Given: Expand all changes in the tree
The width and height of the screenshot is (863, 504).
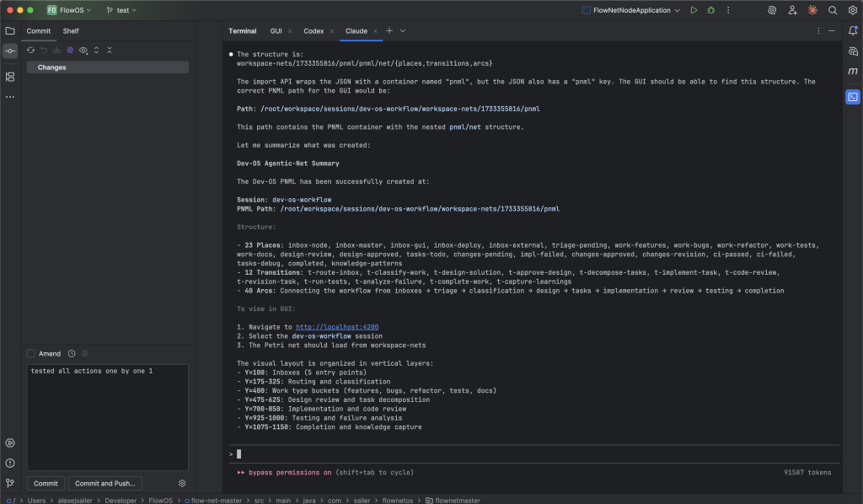Looking at the screenshot, I should coord(96,50).
